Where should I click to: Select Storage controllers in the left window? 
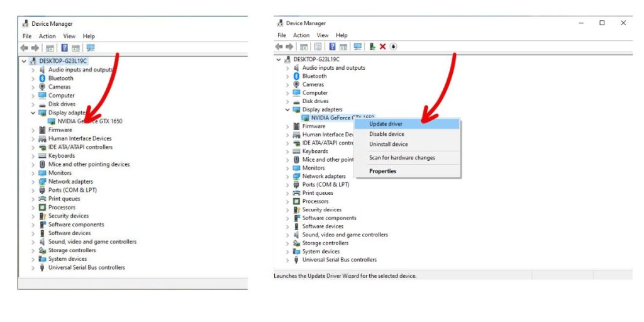click(72, 250)
